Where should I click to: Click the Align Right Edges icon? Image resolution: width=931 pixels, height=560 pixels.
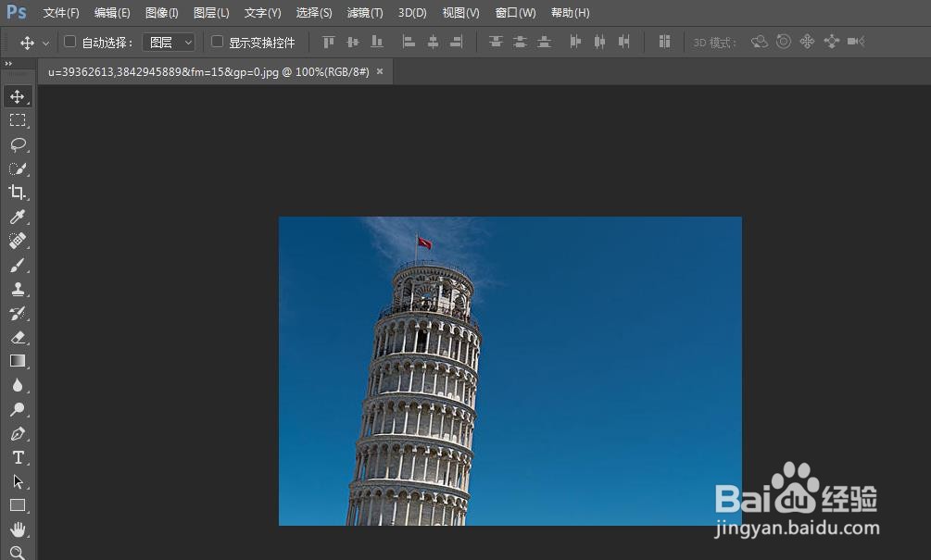(x=457, y=42)
